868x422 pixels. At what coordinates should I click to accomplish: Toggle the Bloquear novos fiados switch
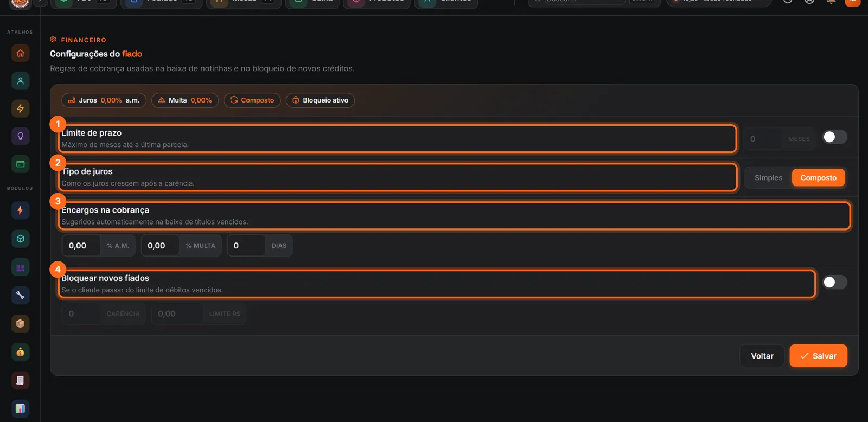tap(834, 282)
